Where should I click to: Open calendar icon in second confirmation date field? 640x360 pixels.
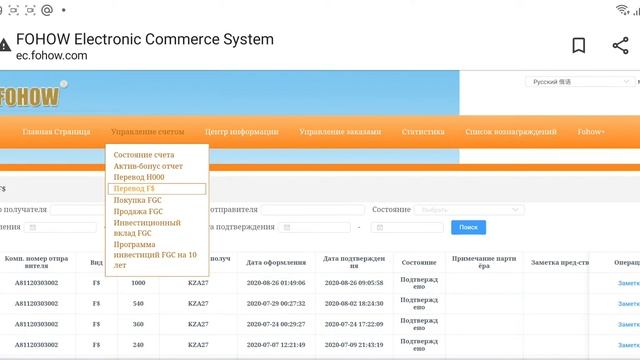(x=380, y=227)
